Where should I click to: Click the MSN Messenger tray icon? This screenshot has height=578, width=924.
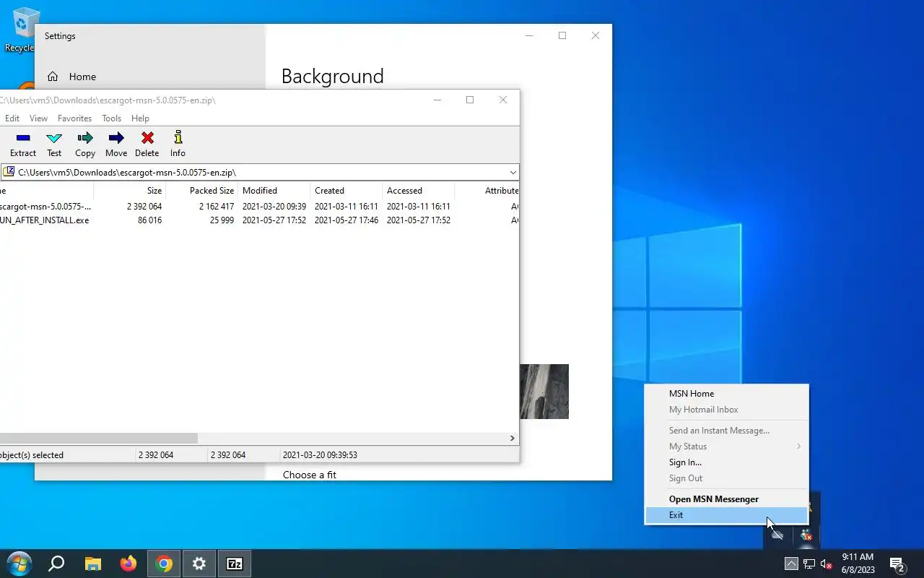click(806, 535)
